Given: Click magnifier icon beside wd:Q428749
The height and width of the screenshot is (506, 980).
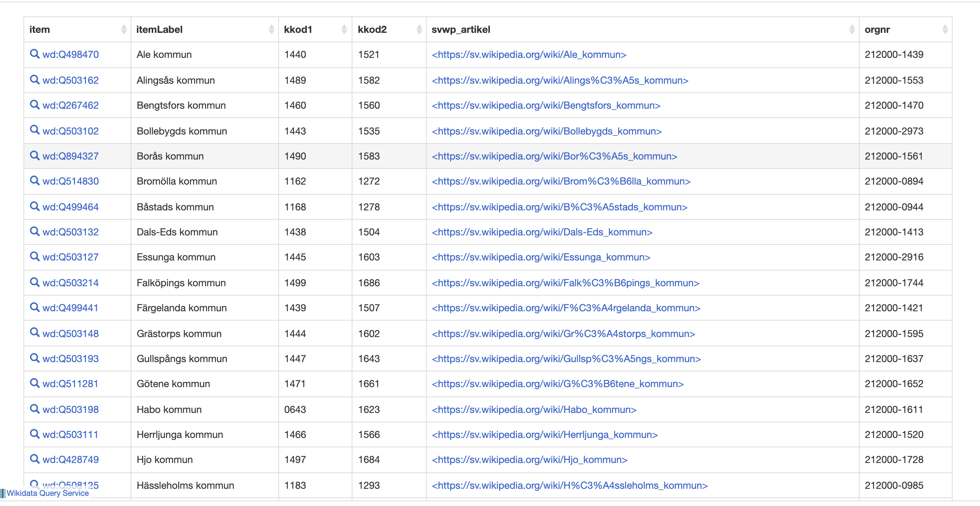Looking at the screenshot, I should (x=35, y=459).
